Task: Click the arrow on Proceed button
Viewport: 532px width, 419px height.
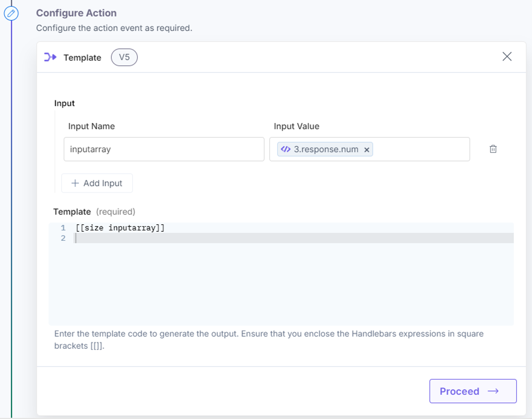Action: (493, 391)
